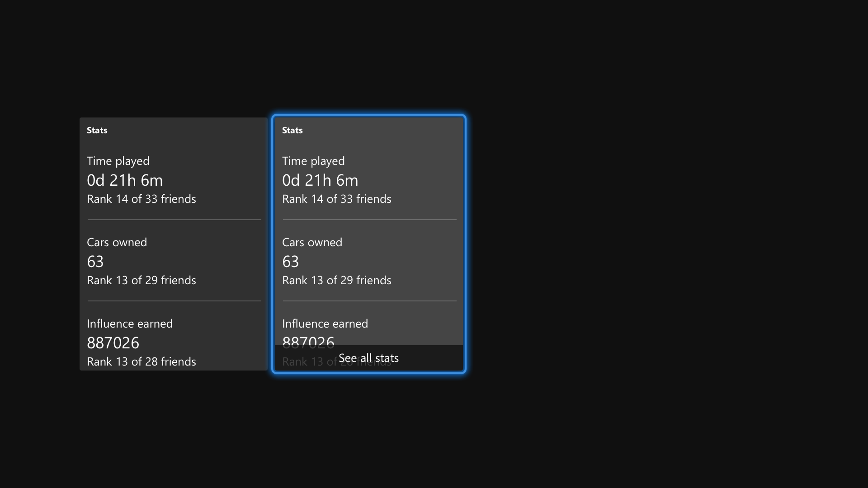
Task: Select the 887026 value in left card
Action: (x=113, y=343)
